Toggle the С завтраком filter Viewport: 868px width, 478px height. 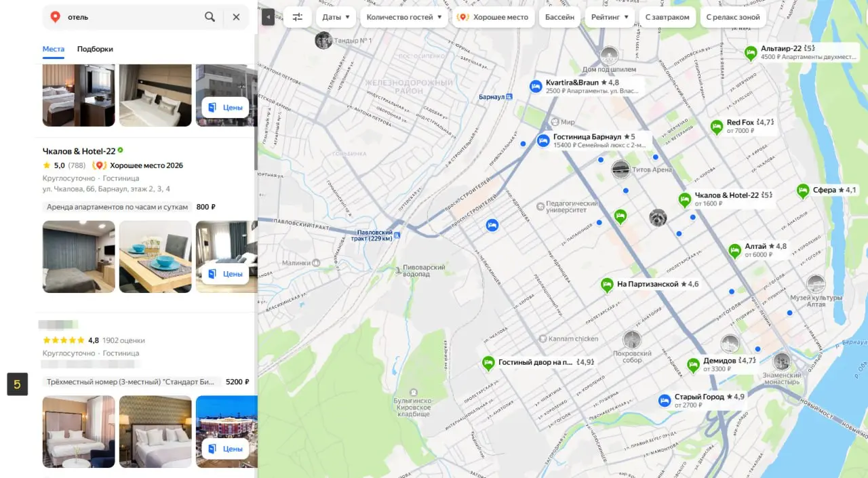click(667, 17)
